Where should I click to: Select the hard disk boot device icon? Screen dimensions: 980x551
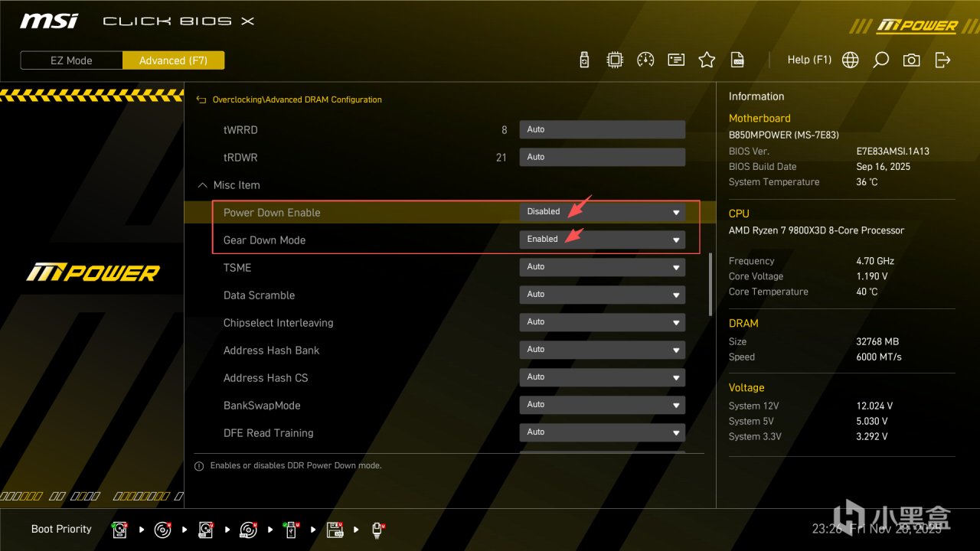click(119, 530)
